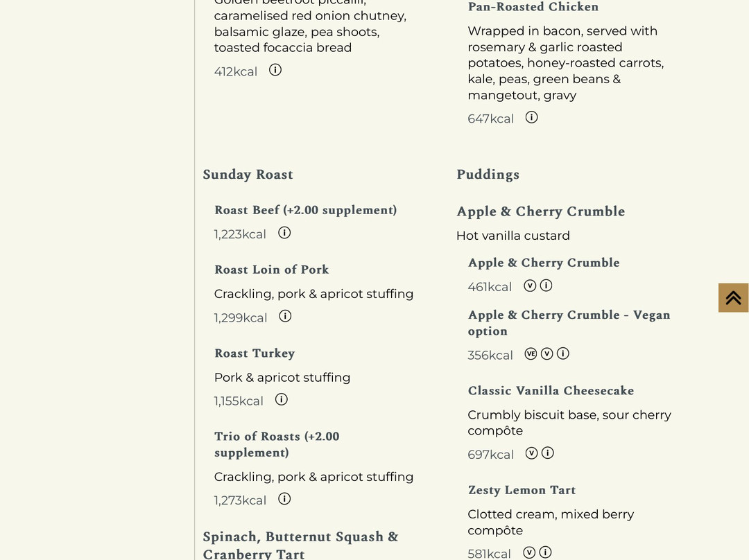
Task: Click vegetarian icon for Classic Vanilla Cheesecake
Action: (532, 453)
